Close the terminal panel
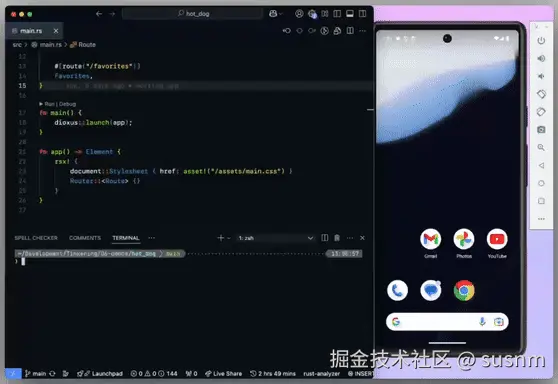This screenshot has height=384, width=558. point(362,238)
